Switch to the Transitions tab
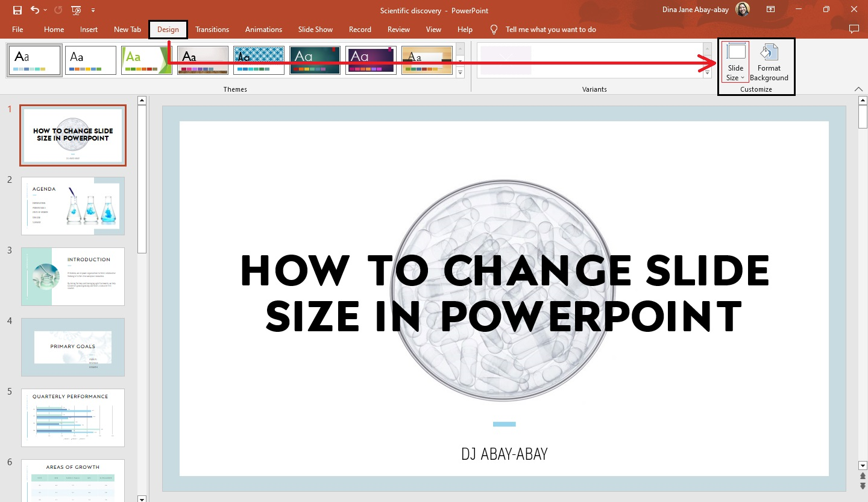The height and width of the screenshot is (502, 868). click(x=212, y=29)
